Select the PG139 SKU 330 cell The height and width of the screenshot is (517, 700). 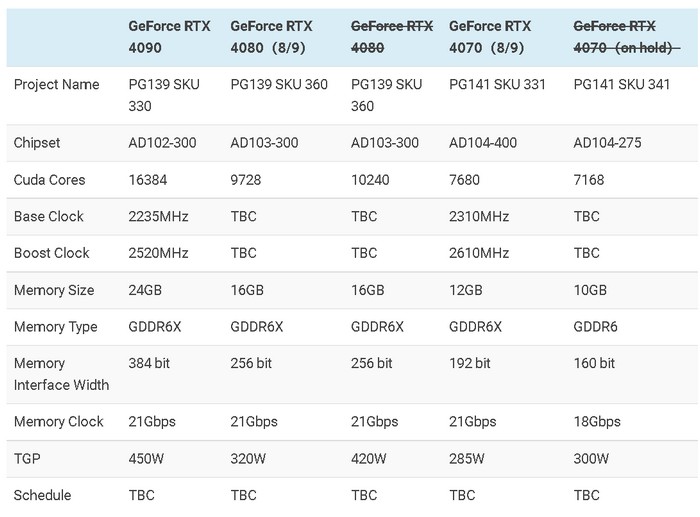(x=164, y=95)
